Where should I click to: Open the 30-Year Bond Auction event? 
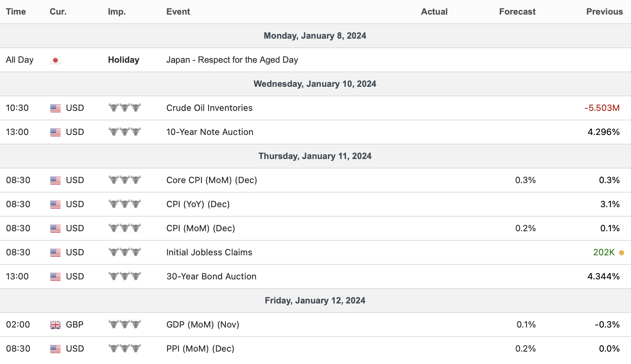coord(211,276)
